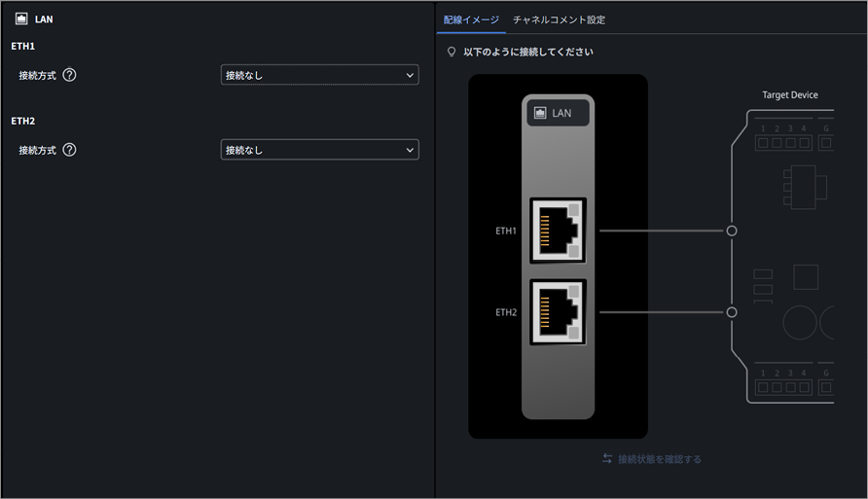Click the 接続方式 label under ETH2

coord(37,150)
